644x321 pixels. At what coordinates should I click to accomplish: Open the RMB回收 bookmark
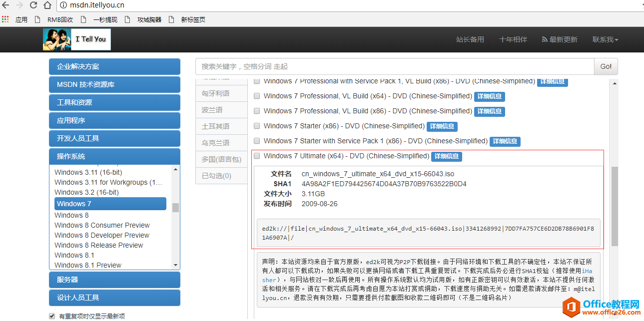coord(54,19)
